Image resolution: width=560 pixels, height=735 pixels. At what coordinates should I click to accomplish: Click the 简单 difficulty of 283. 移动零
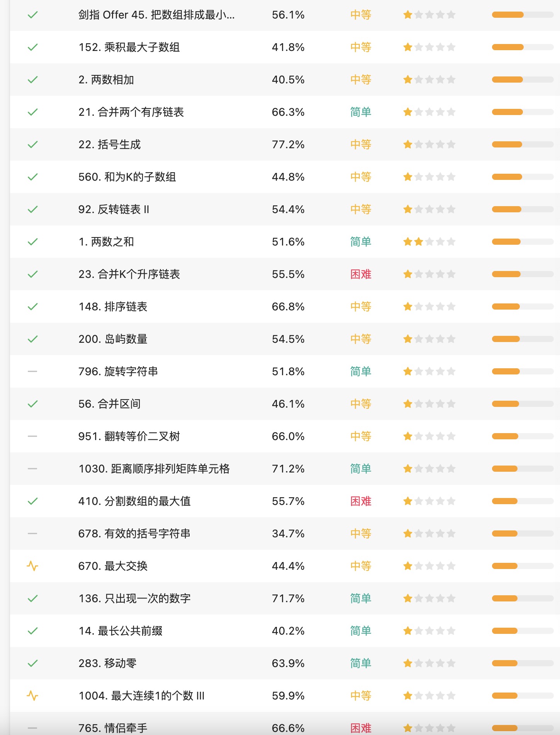(x=361, y=664)
